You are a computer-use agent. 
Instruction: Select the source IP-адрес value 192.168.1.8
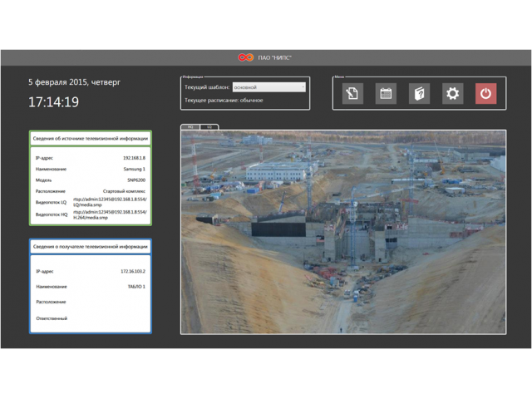(133, 158)
